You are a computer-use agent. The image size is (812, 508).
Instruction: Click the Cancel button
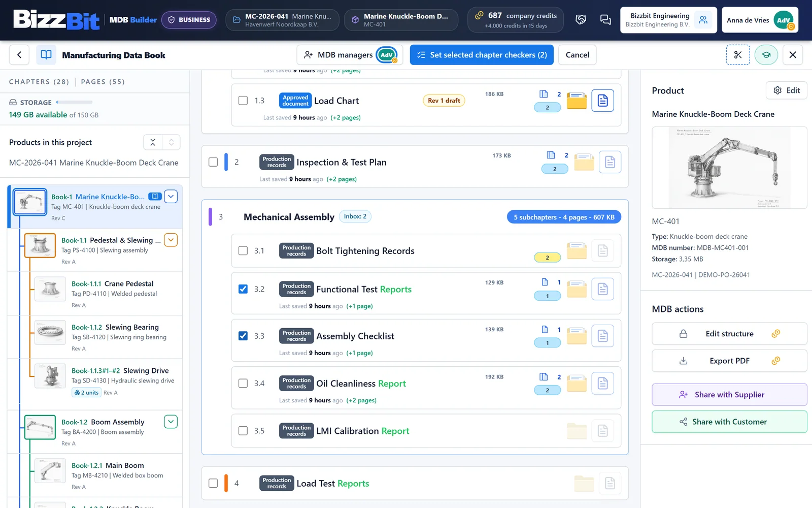[578, 55]
